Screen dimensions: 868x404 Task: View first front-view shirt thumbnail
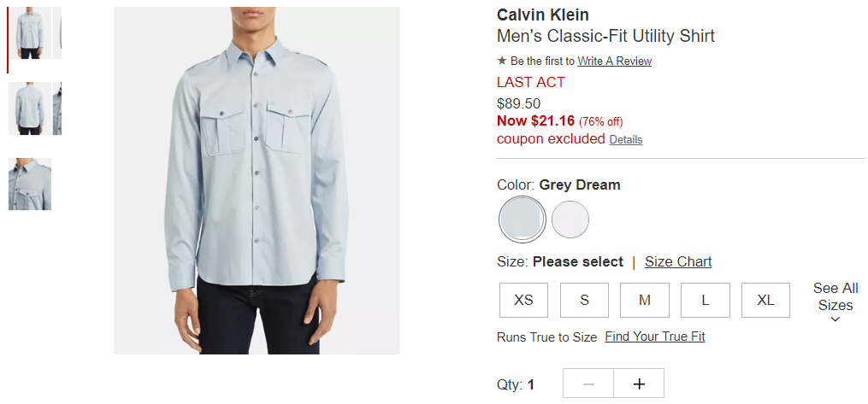click(30, 33)
